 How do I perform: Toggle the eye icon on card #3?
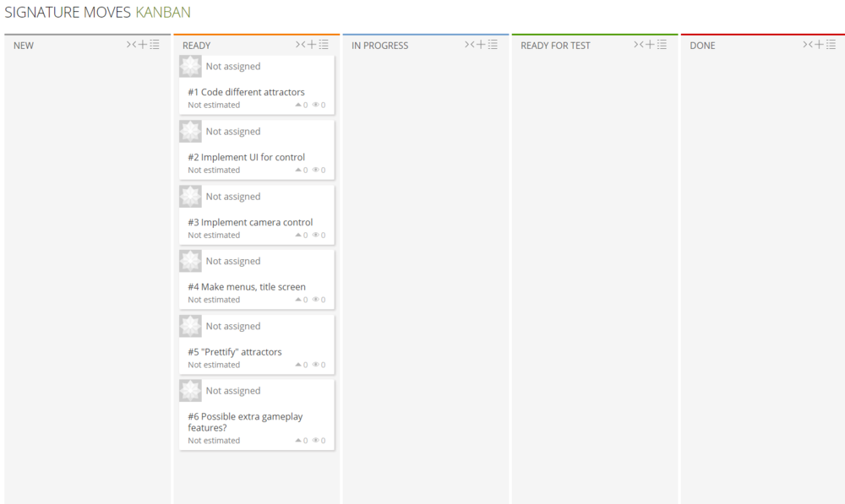(316, 236)
